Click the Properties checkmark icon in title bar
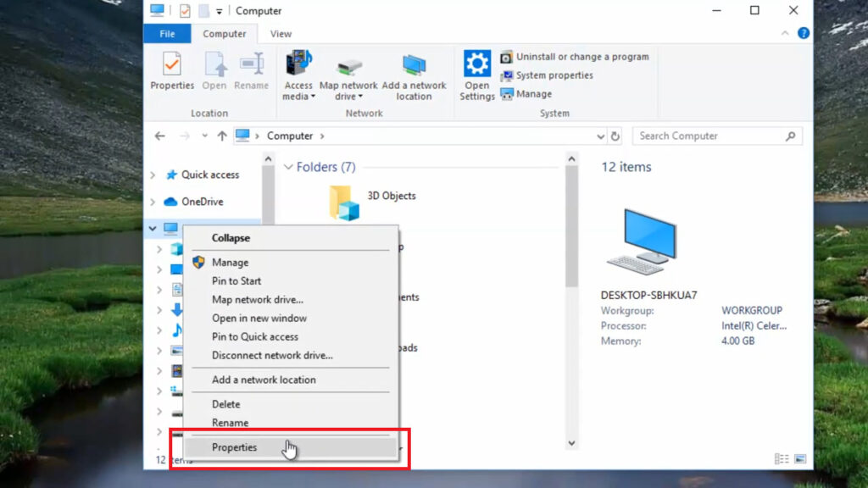868x488 pixels. (185, 10)
